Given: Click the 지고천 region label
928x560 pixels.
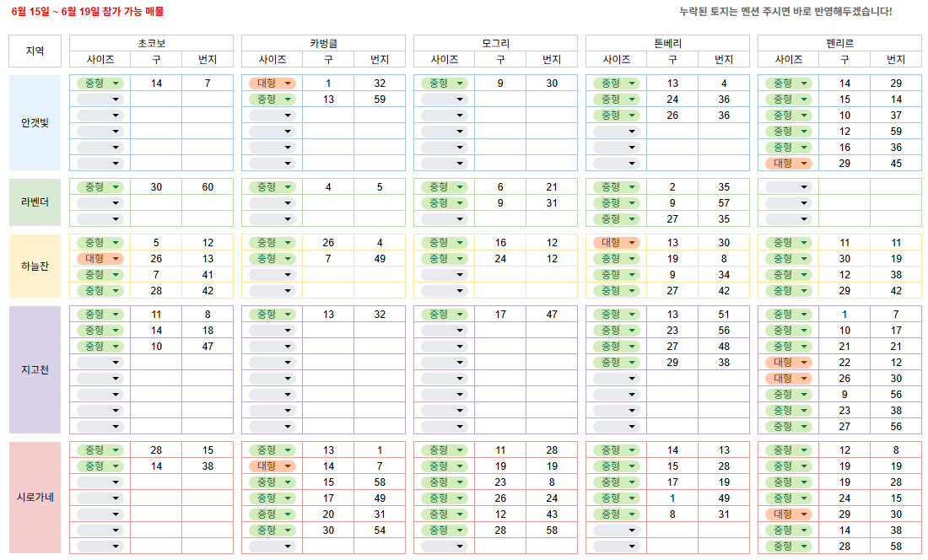Looking at the screenshot, I should tap(35, 370).
